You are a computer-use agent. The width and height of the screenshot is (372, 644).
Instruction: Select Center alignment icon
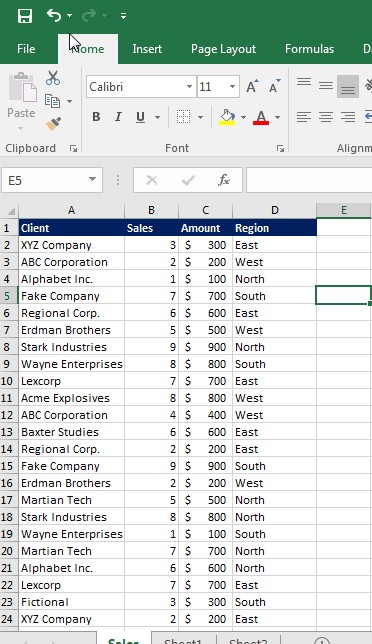[x=326, y=117]
